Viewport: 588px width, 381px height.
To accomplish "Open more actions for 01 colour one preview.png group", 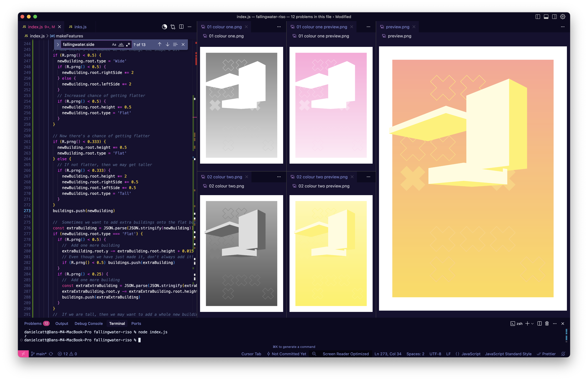I will pyautogui.click(x=368, y=27).
